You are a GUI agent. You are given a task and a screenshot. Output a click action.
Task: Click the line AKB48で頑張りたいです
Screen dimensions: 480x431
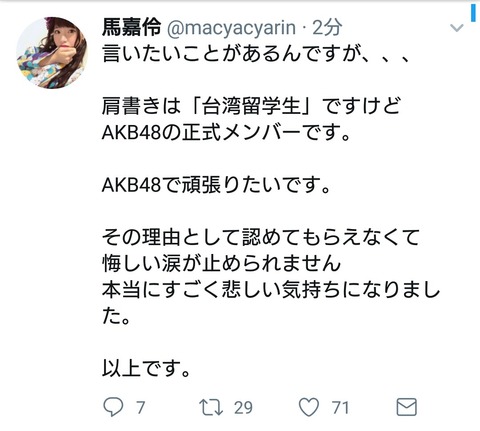tap(216, 185)
